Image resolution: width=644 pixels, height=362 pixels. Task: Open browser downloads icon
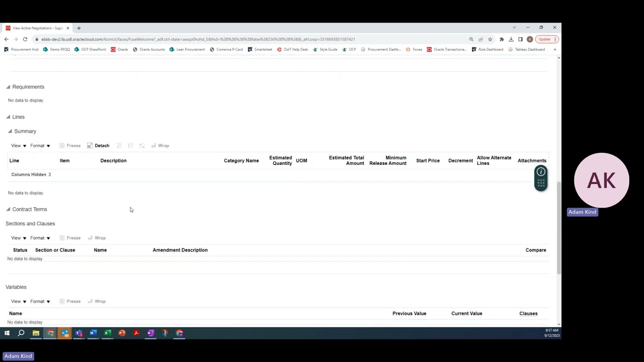point(511,39)
